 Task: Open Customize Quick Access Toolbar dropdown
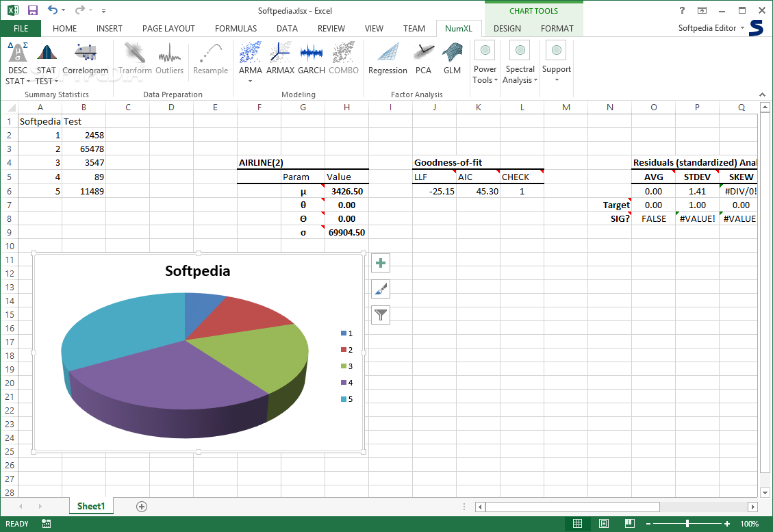(103, 10)
